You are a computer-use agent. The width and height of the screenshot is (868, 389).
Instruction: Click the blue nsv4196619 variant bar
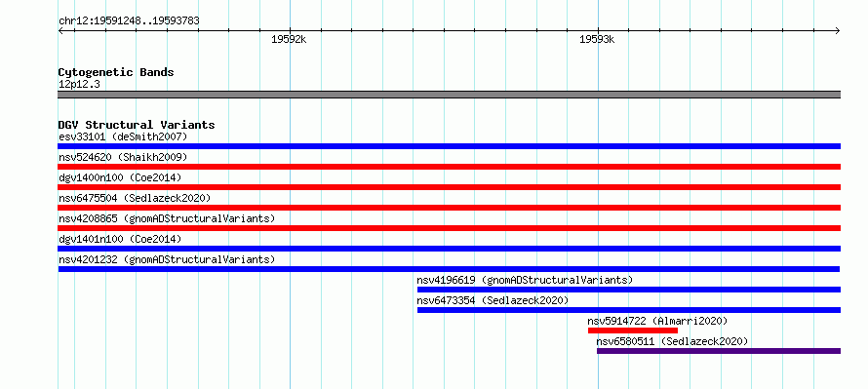pos(629,290)
